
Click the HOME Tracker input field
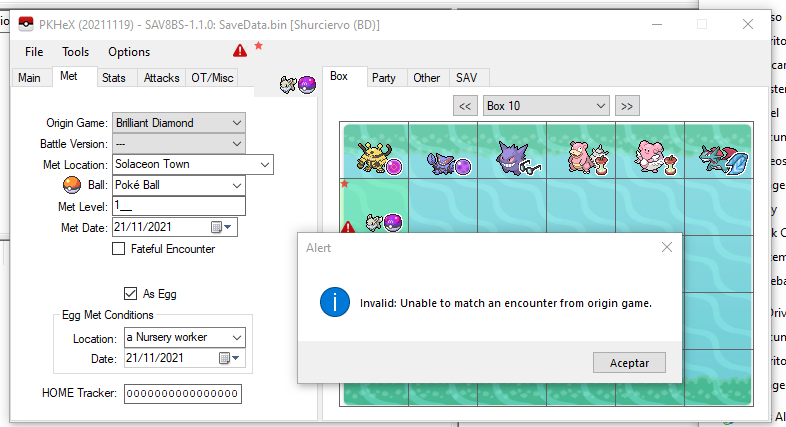pos(182,393)
